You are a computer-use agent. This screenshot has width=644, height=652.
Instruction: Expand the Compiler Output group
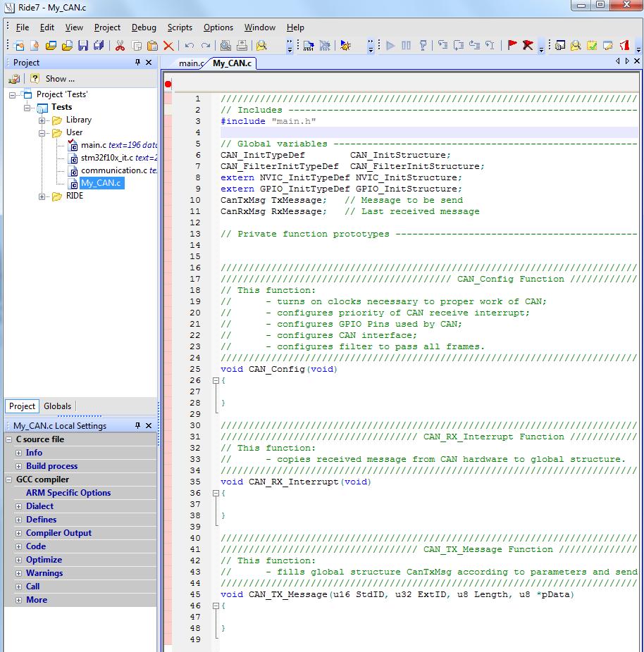tap(19, 533)
